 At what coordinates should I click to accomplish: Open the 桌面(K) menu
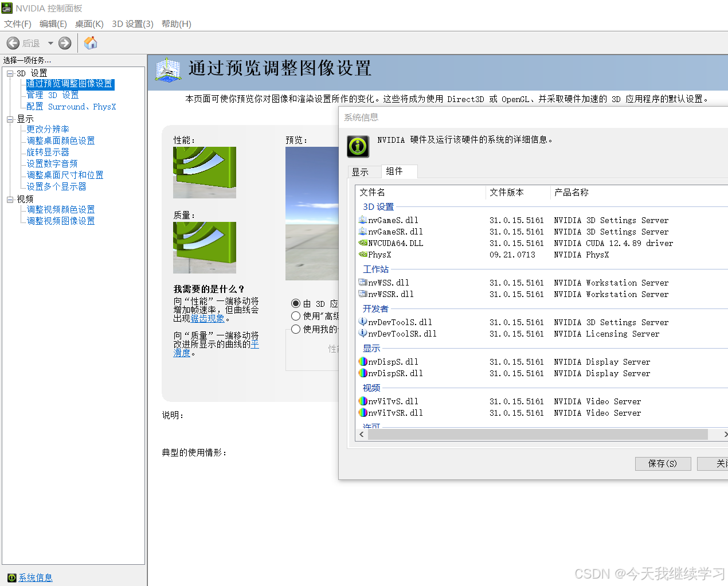(x=89, y=24)
